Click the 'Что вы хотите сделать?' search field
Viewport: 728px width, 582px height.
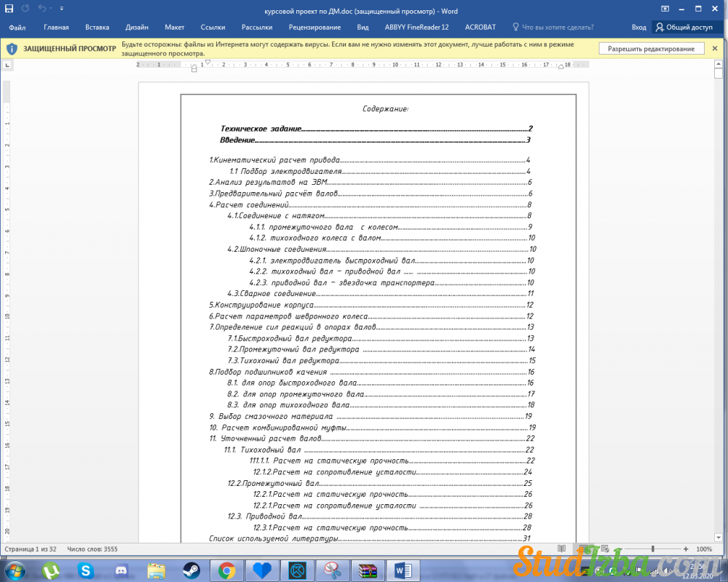coord(557,28)
